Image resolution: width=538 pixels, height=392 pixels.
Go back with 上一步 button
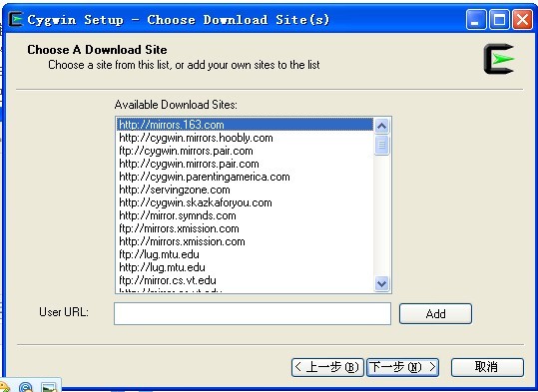(x=327, y=367)
